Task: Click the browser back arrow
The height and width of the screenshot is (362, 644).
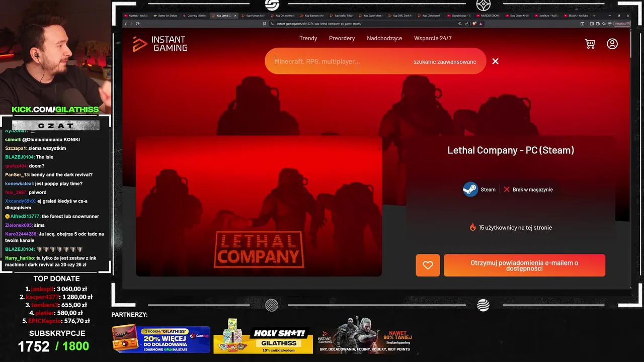Action: tap(126, 24)
